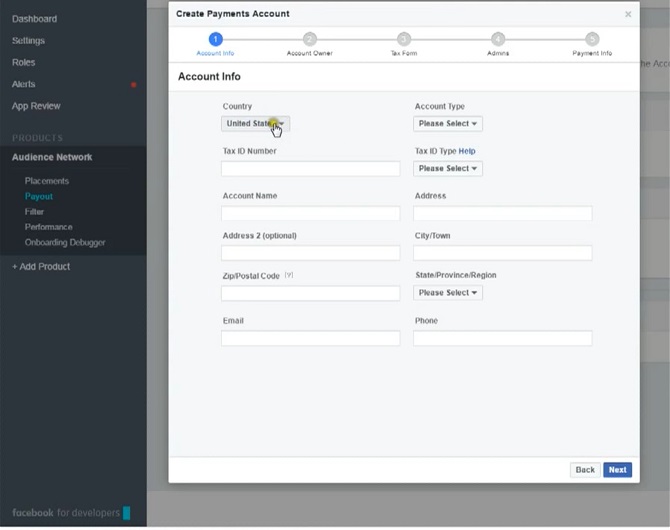
Task: Click the Account Info heading text
Action: pyautogui.click(x=209, y=77)
